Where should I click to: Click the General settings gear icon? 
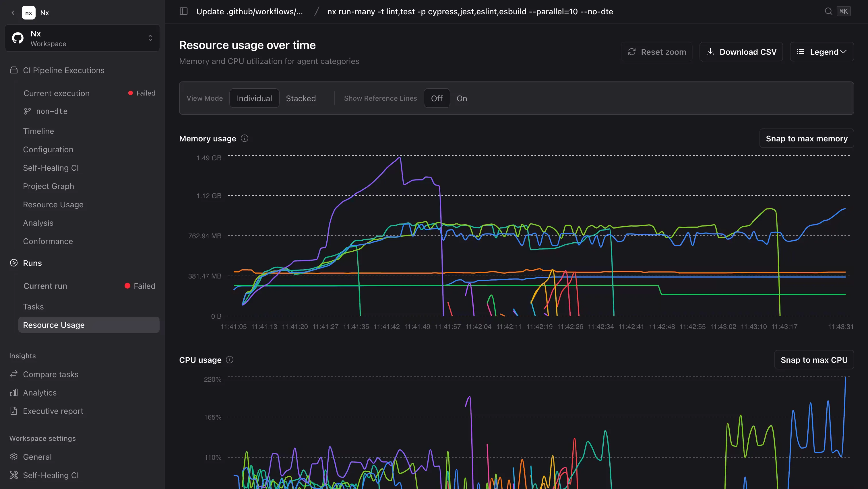[14, 457]
